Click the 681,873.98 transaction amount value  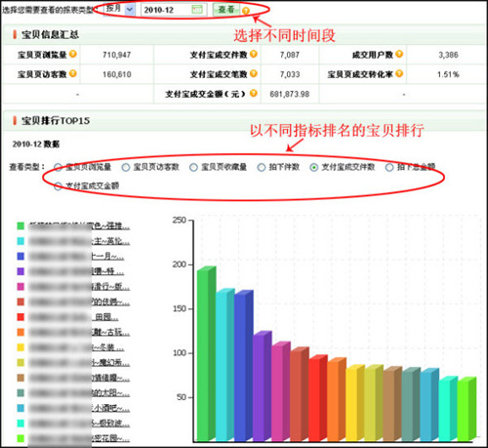(x=290, y=94)
